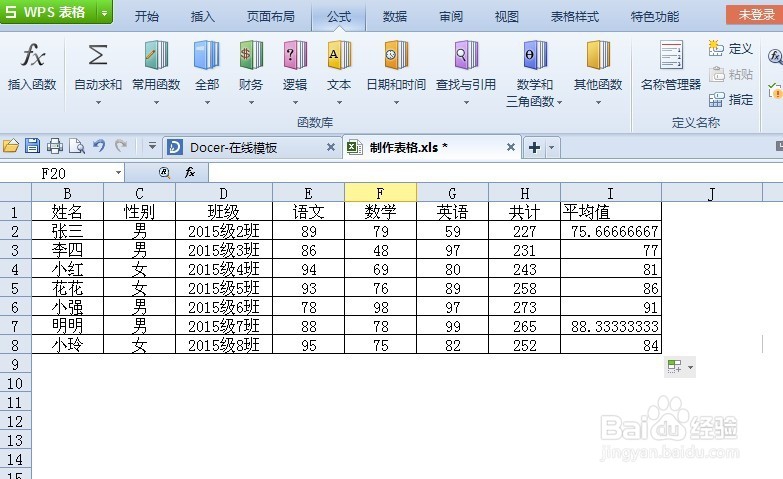The height and width of the screenshot is (479, 783).
Task: Click inside the formula bar input
Action: click(494, 173)
